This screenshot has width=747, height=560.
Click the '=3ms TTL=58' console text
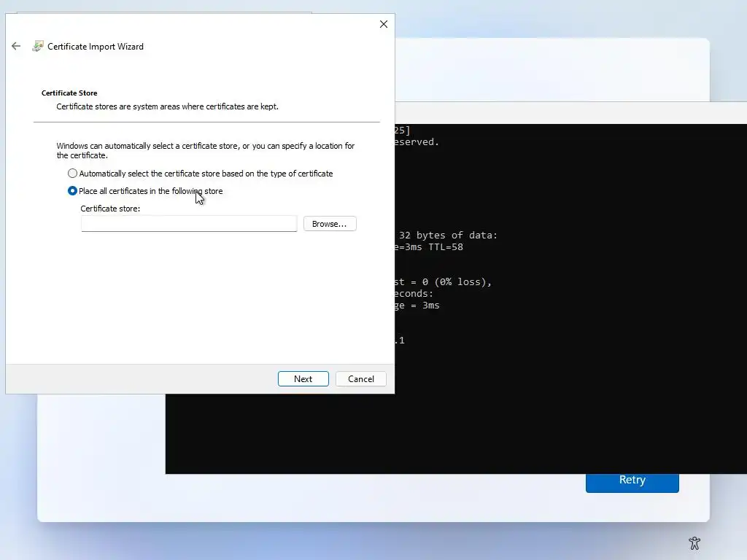click(x=431, y=247)
